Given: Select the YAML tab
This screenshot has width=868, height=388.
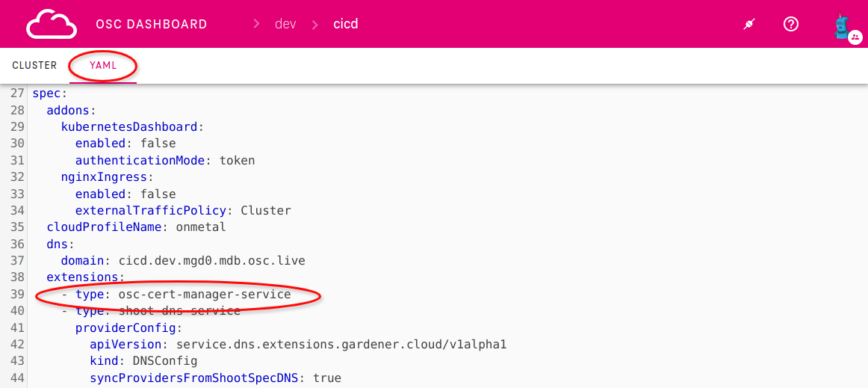Looking at the screenshot, I should [x=103, y=65].
